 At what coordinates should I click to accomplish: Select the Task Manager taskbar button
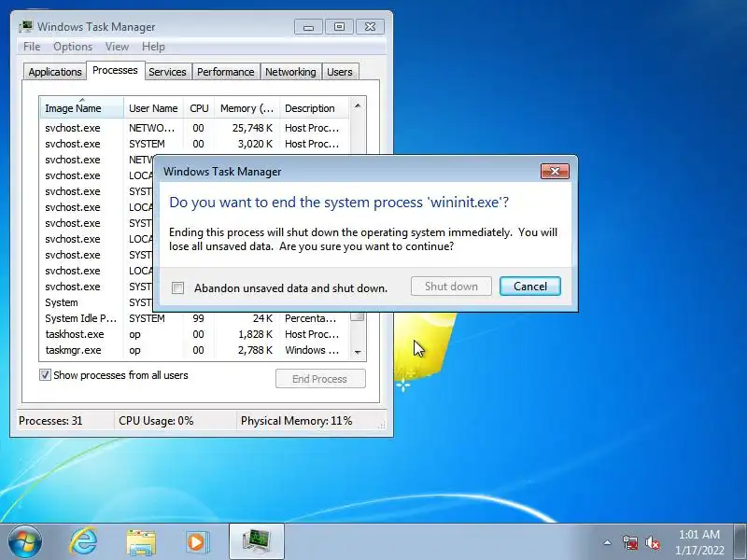[256, 541]
